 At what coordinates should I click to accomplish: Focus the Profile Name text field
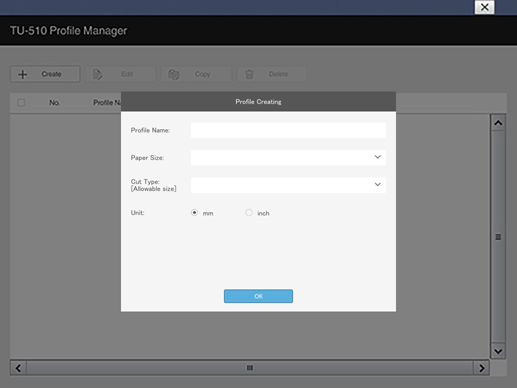pos(288,130)
